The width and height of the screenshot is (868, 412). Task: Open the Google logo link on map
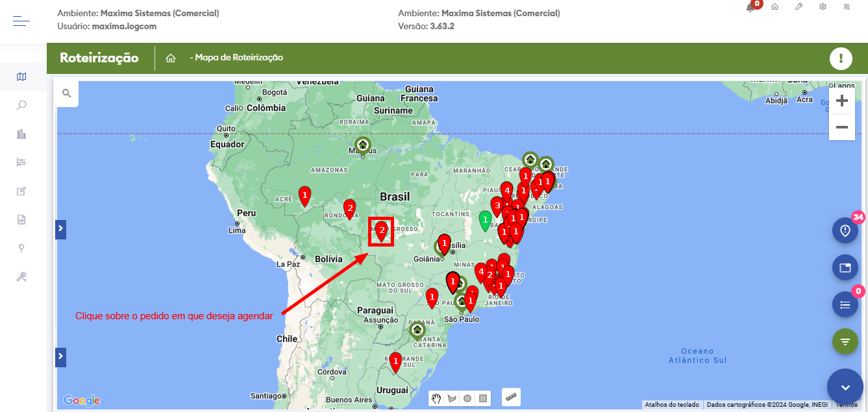[x=82, y=400]
